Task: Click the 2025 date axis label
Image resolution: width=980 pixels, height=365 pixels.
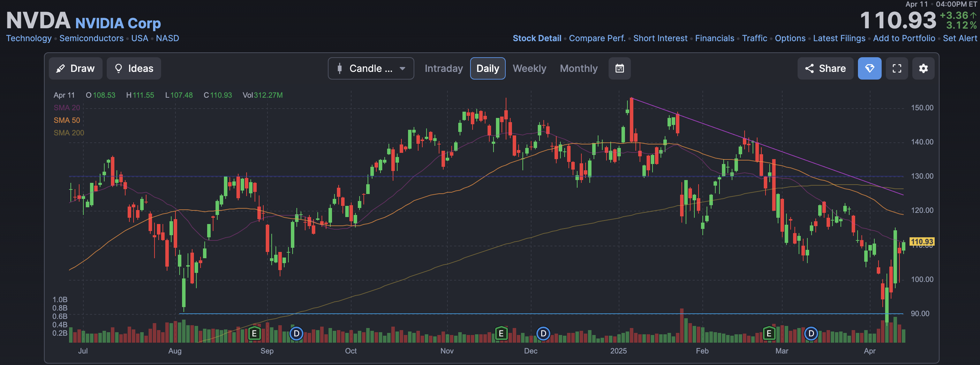Action: [x=618, y=351]
